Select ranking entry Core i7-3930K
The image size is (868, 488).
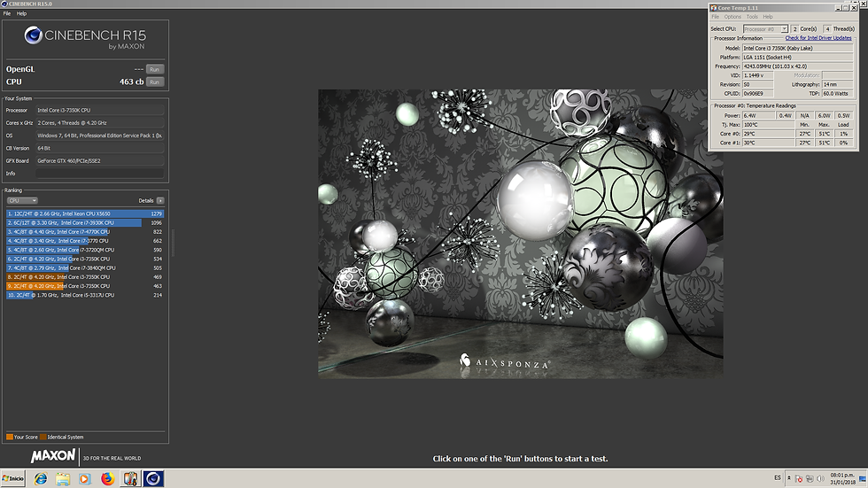tap(85, 222)
